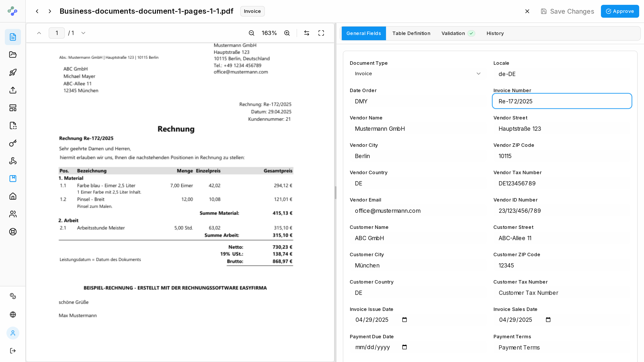Viewport: 644px width, 362px height.
Task: Open Payment Due Date calendar picker
Action: tap(405, 347)
